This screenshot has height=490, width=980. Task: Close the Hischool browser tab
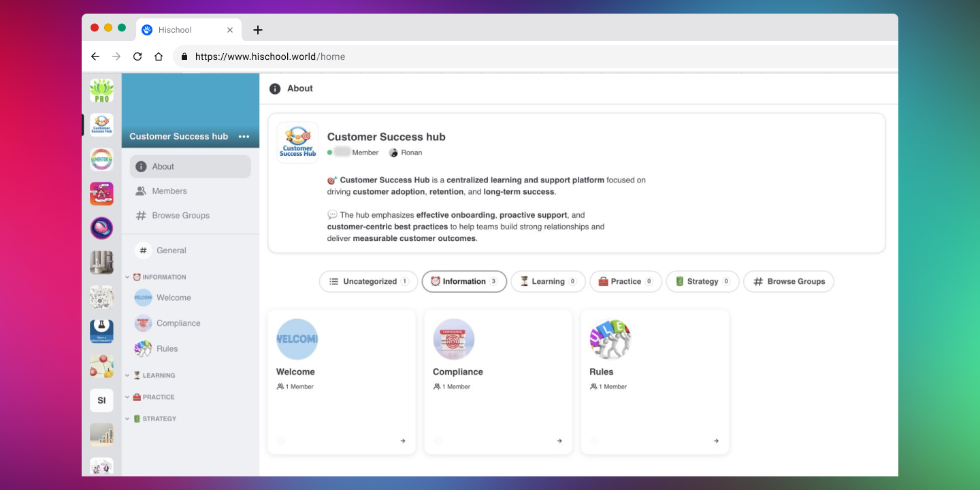click(230, 30)
